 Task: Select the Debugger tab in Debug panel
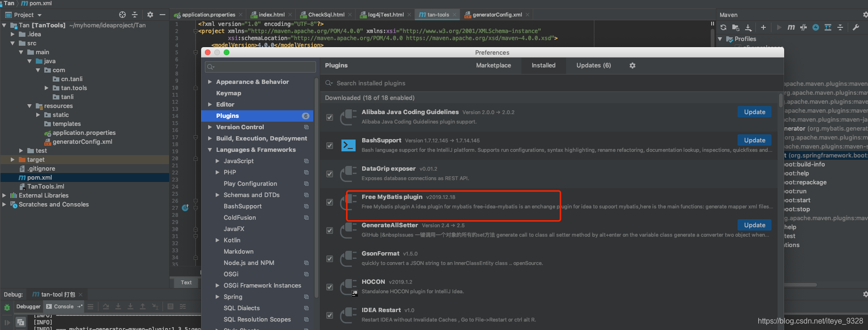[x=28, y=306]
